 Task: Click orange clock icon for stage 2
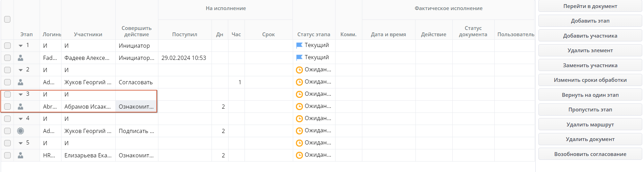(x=299, y=70)
